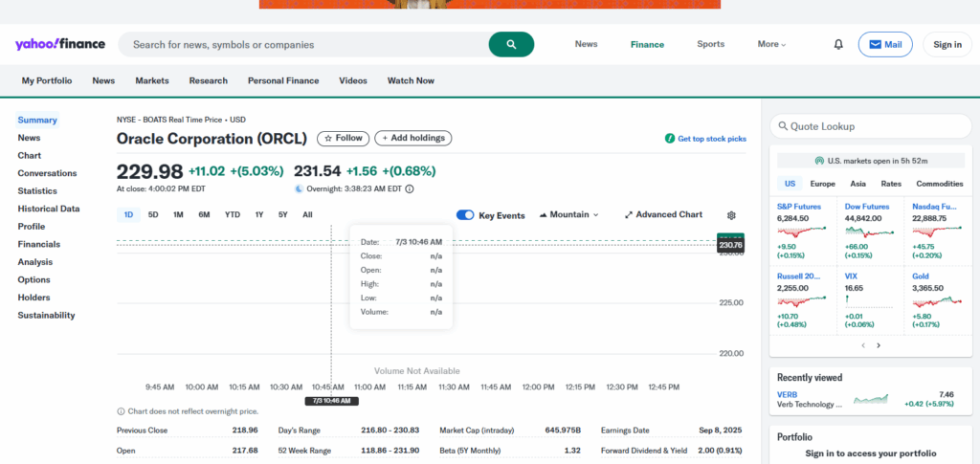The image size is (980, 464).
Task: Open Analysis in sidebar
Action: point(35,262)
